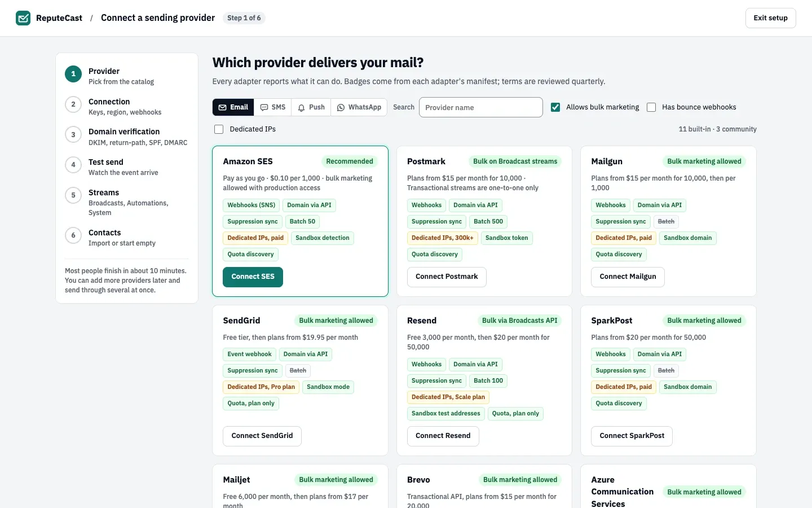Click the struck-through Batch tag on Mailgun
The height and width of the screenshot is (508, 812).
click(666, 222)
